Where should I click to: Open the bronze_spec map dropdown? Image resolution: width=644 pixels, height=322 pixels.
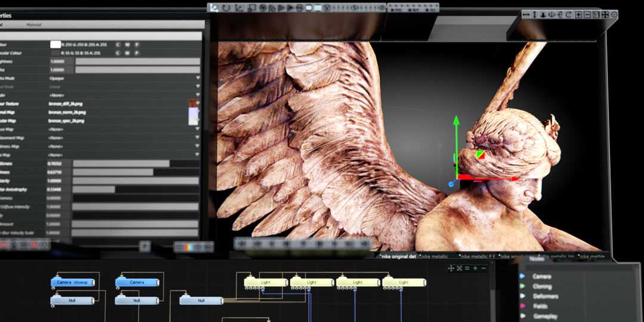(x=197, y=120)
